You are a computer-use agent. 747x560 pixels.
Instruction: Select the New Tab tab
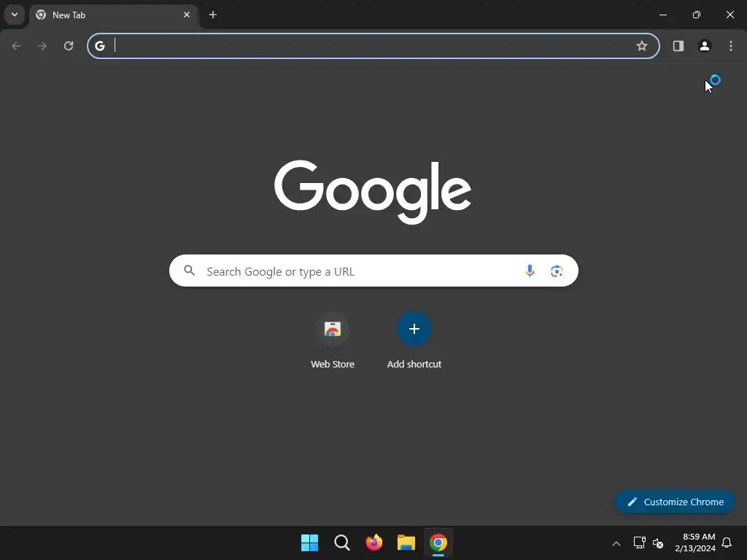[113, 15]
